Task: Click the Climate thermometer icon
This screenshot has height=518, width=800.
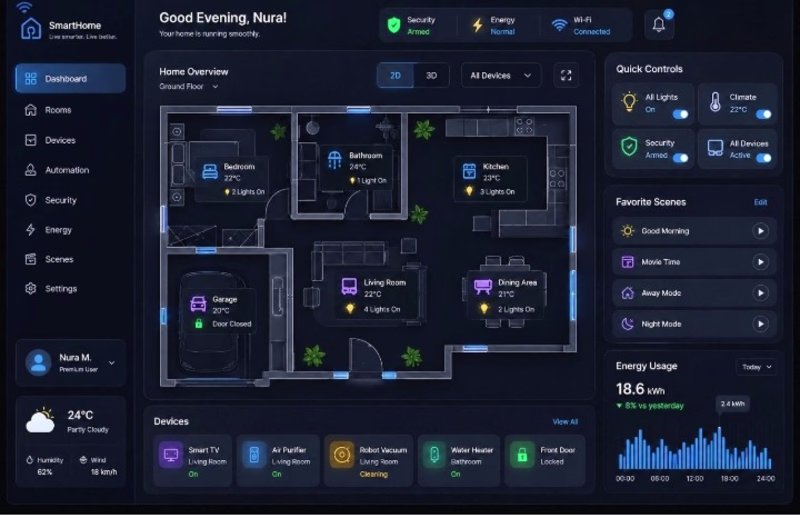Action: [x=715, y=102]
